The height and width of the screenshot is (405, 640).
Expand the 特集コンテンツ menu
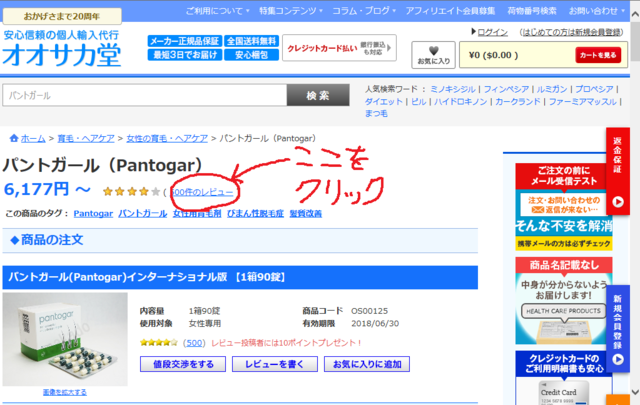(291, 11)
